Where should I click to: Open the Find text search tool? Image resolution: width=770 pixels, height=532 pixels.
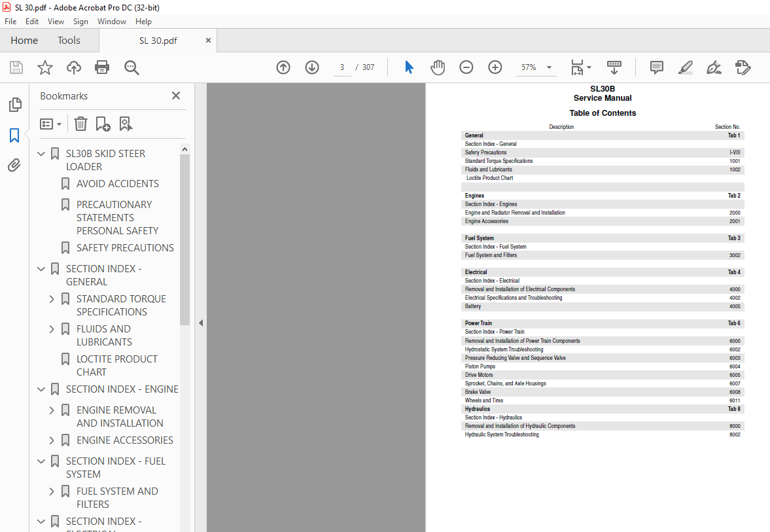coord(131,67)
